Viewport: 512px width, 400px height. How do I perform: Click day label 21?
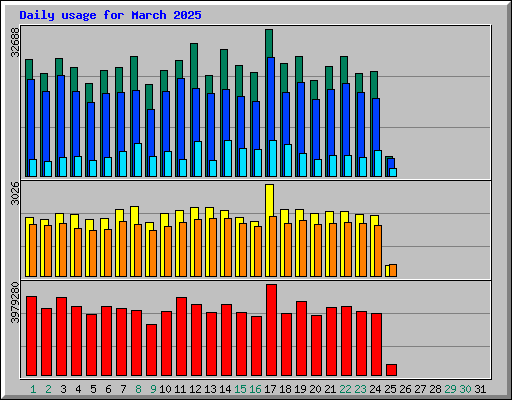pyautogui.click(x=330, y=389)
